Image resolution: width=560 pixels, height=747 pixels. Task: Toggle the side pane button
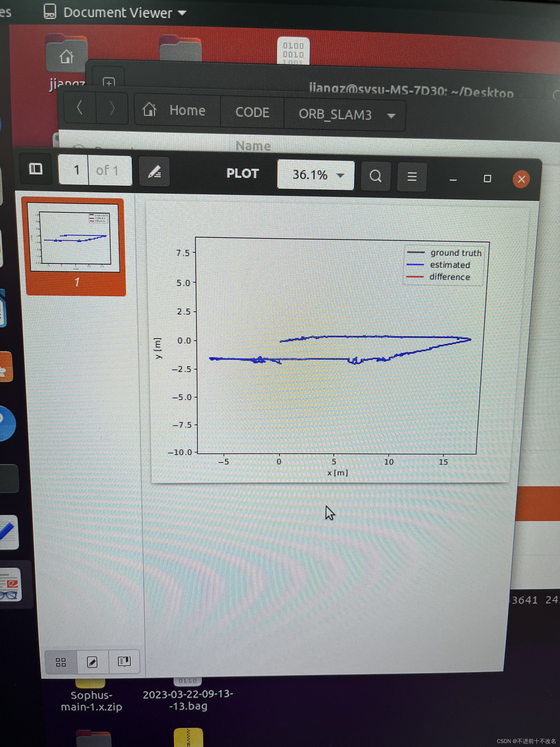tap(36, 169)
